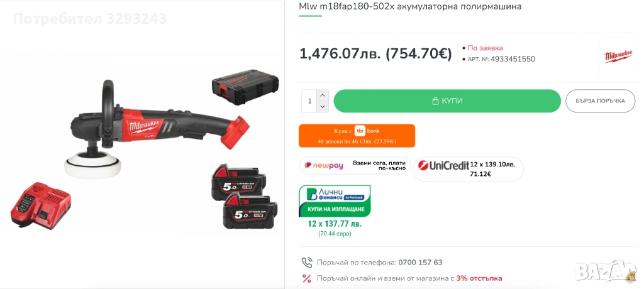Click the article number 4933451550
The width and height of the screenshot is (644, 289).
513,59
